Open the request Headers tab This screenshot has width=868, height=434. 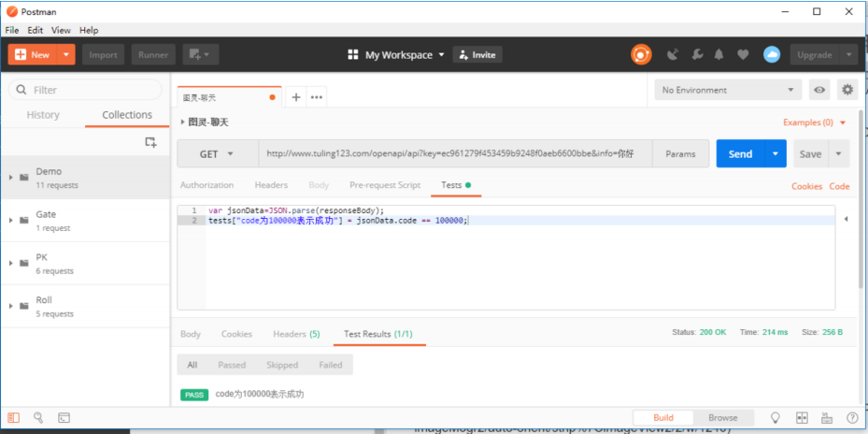(271, 185)
